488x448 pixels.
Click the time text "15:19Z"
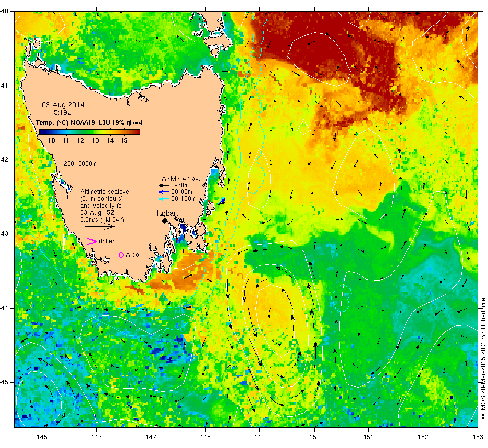tap(61, 112)
